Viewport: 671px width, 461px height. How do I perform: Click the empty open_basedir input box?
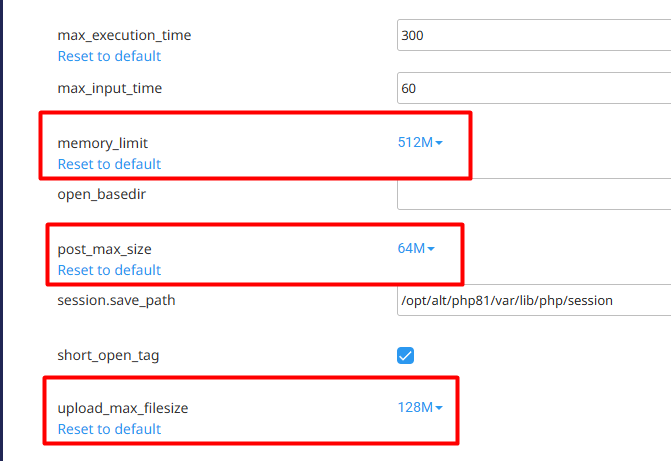coord(533,193)
